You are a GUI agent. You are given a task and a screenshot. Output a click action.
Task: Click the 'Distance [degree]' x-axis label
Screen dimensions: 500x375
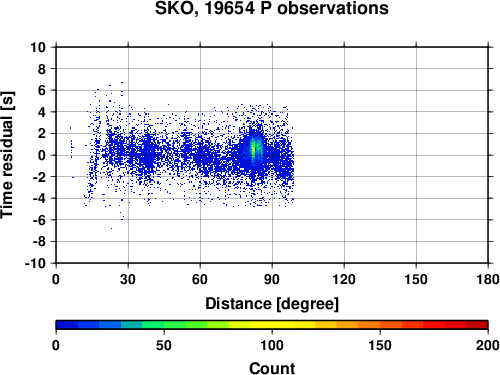pyautogui.click(x=272, y=304)
